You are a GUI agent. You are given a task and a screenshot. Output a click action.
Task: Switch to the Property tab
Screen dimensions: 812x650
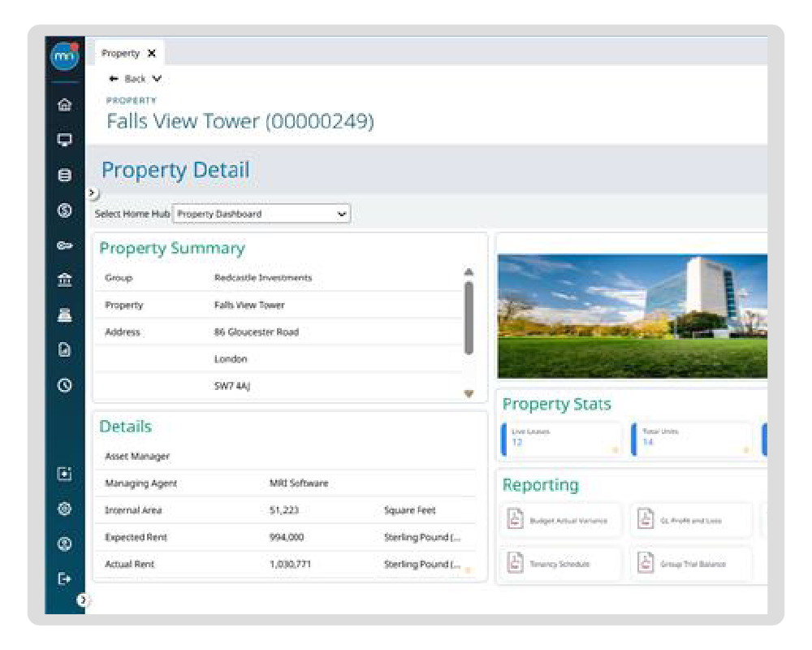pos(120,54)
